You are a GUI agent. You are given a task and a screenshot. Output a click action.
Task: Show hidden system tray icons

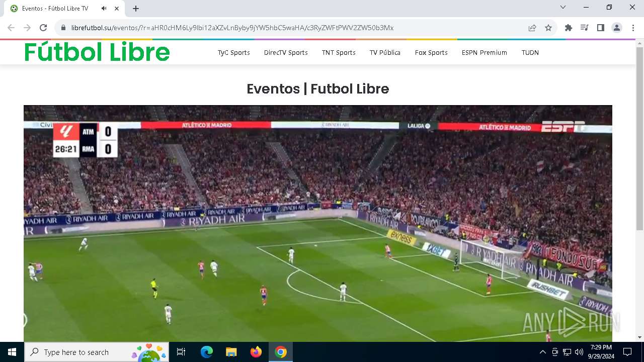[x=542, y=352]
